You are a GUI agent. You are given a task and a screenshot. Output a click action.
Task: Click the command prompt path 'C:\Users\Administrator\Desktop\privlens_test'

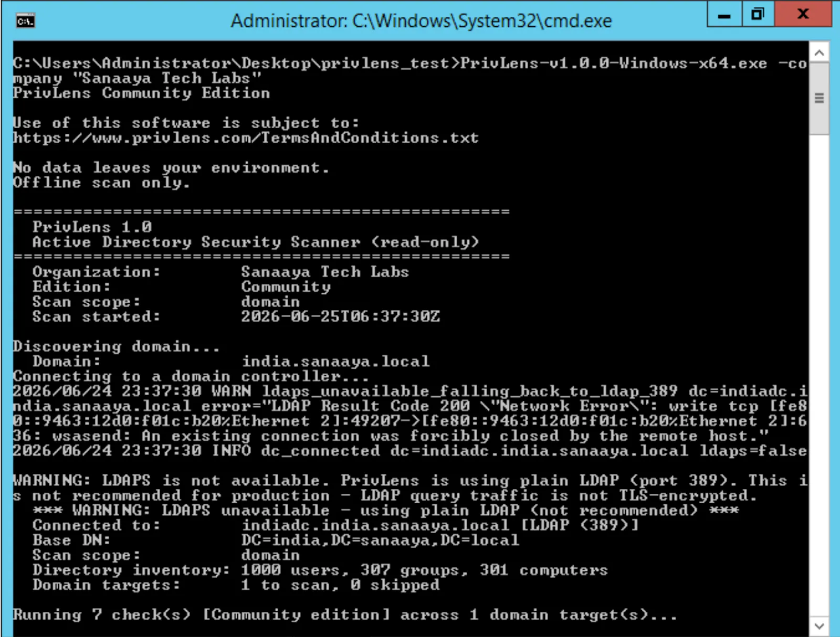pos(232,63)
